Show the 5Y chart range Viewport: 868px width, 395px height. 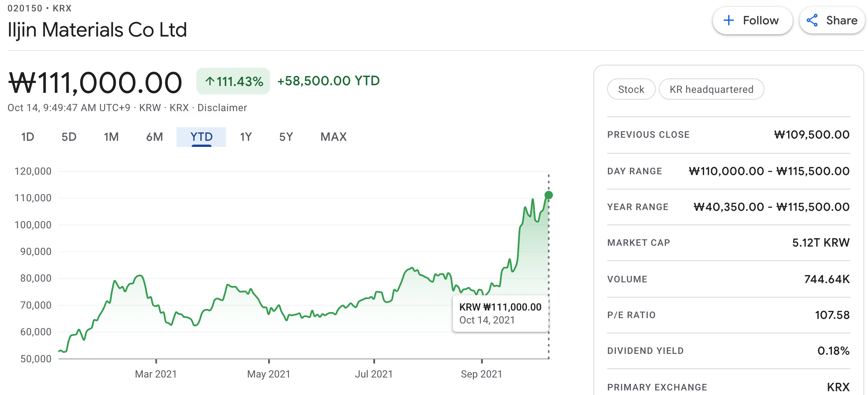286,137
